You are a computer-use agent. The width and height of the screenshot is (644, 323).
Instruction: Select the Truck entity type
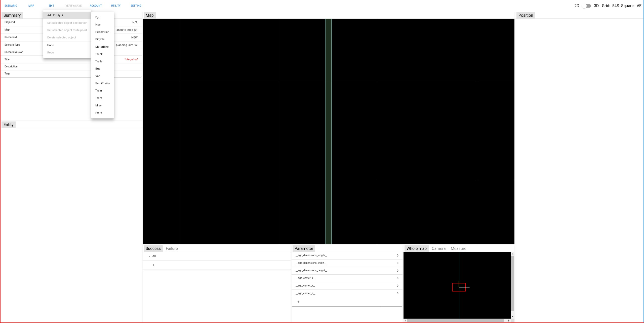[99, 54]
